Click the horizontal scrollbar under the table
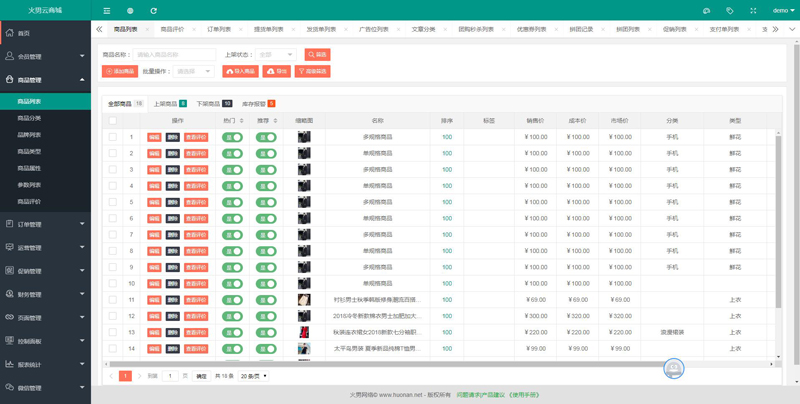Viewport: 800px width, 404px height. tap(390, 364)
